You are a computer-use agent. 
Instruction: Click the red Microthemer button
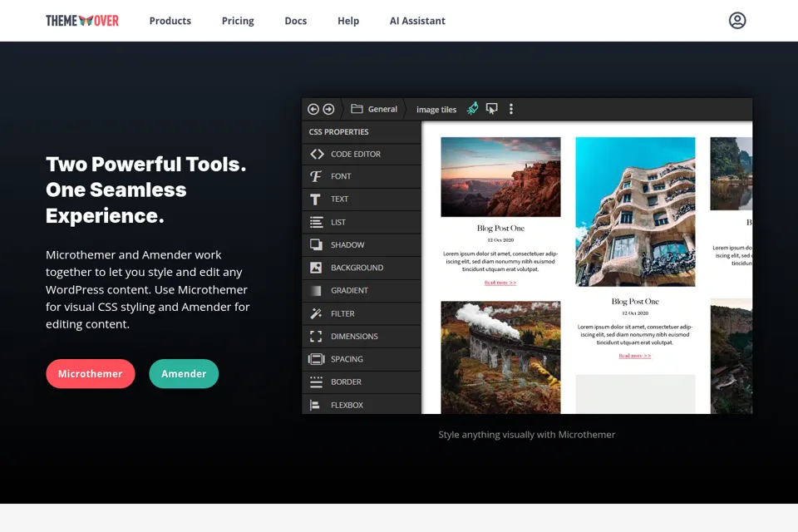click(91, 374)
